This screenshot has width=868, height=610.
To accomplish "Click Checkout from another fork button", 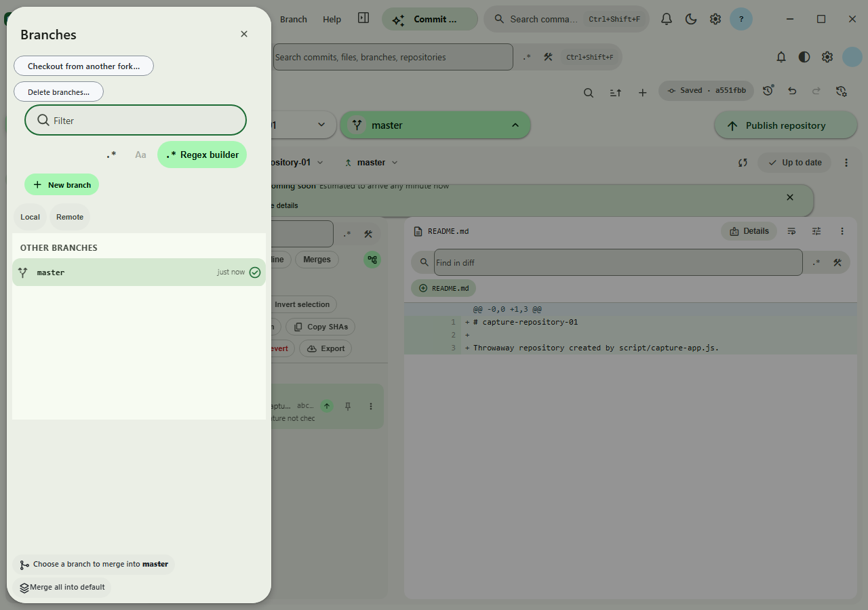I will pyautogui.click(x=83, y=66).
